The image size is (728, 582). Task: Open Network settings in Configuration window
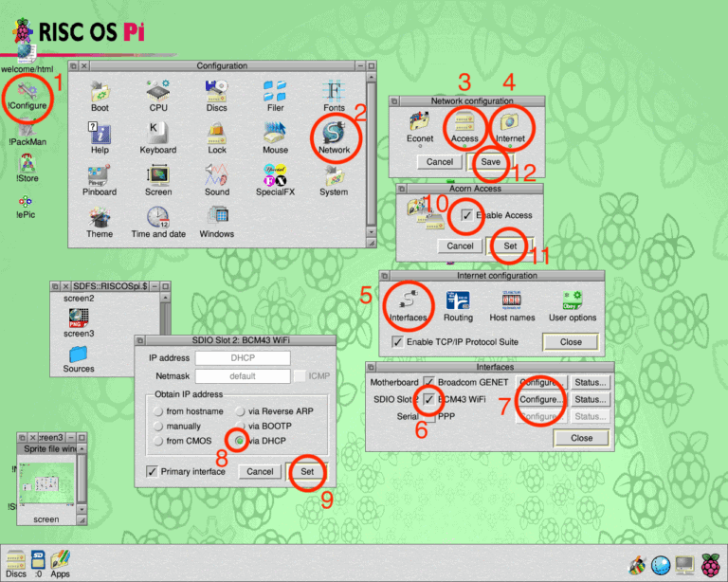(x=334, y=138)
